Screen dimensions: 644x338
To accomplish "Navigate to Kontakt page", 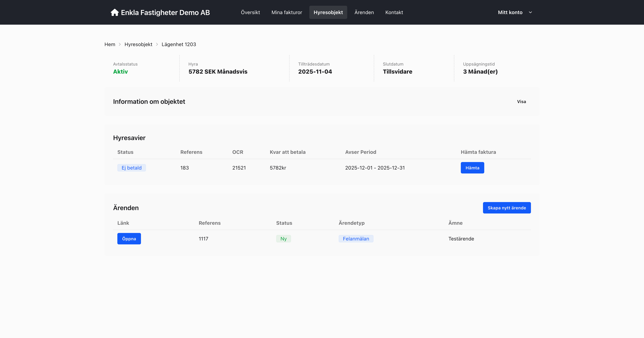I will click(394, 12).
